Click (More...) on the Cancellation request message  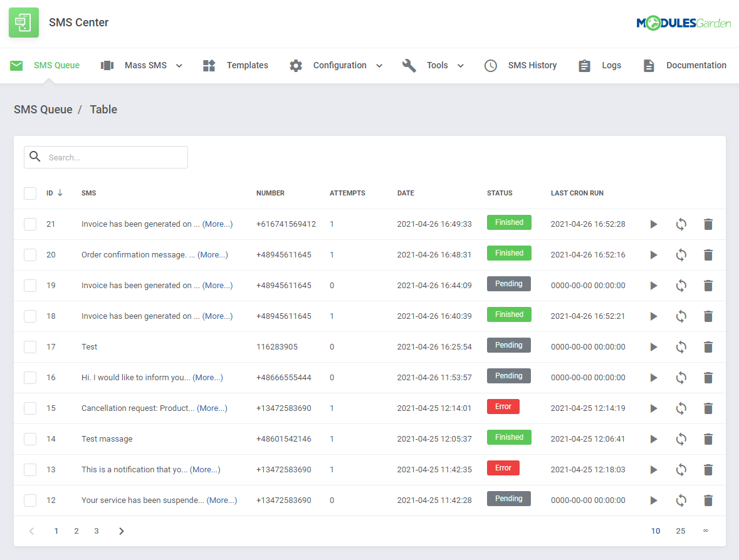tap(212, 408)
